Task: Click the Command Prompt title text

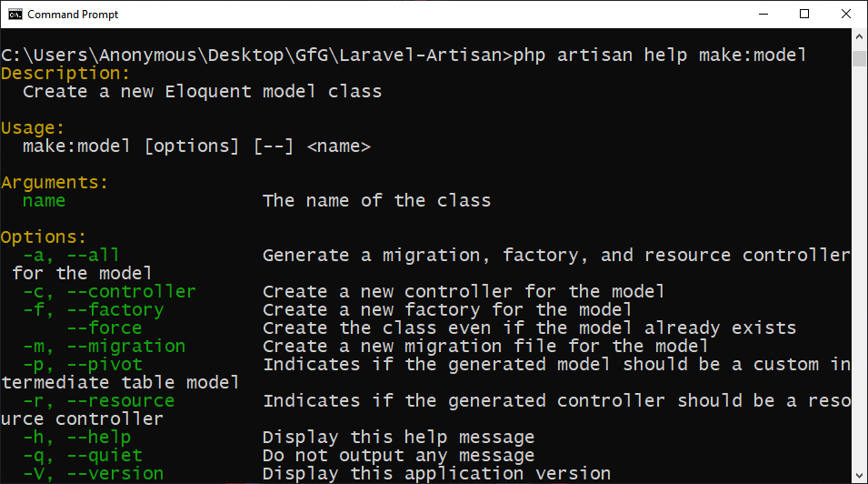Action: click(x=73, y=15)
